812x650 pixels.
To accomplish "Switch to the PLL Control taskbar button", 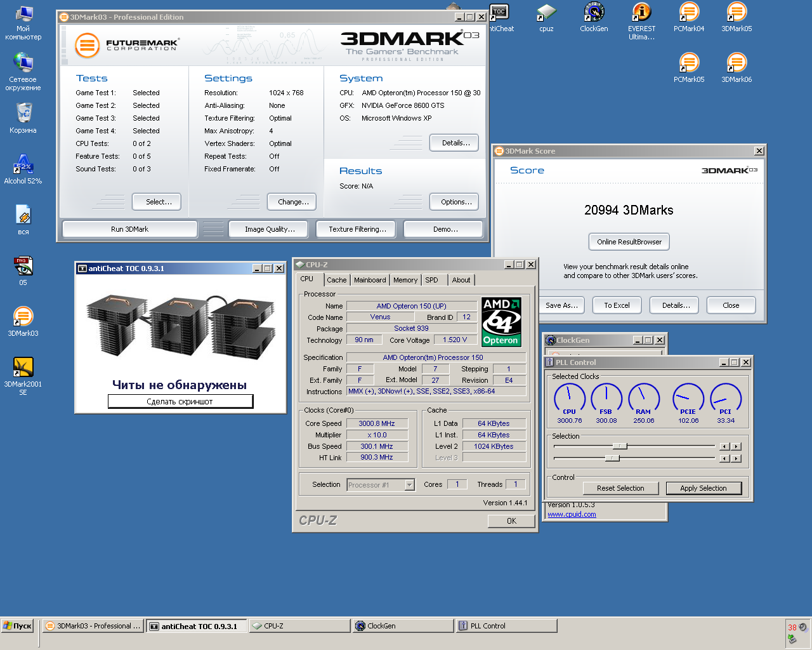I will [506, 626].
